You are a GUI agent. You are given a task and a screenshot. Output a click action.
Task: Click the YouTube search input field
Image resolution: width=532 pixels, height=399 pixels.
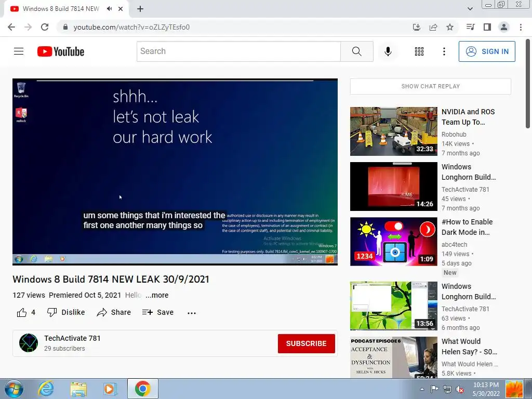(238, 51)
